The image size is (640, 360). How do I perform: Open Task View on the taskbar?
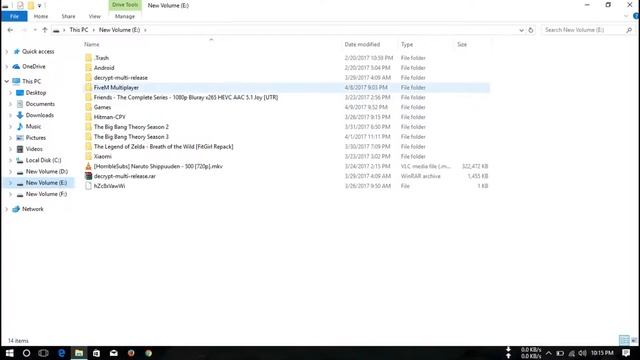[x=43, y=353]
